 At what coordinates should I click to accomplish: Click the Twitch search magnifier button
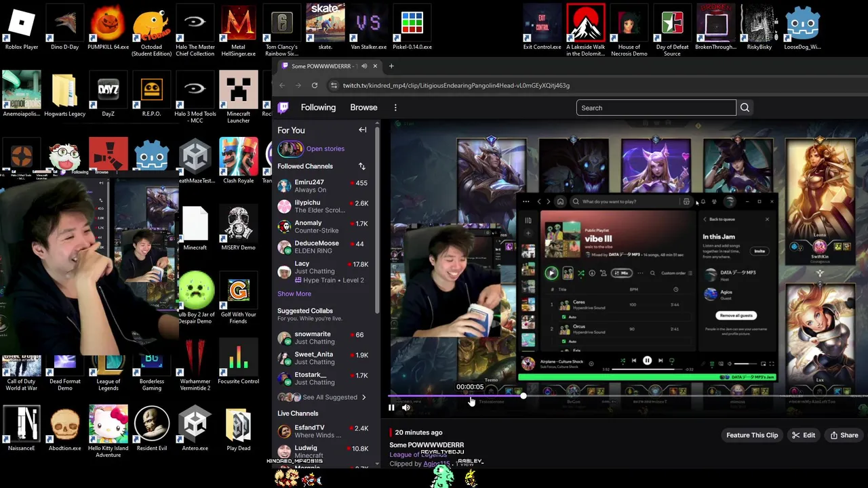tap(745, 107)
